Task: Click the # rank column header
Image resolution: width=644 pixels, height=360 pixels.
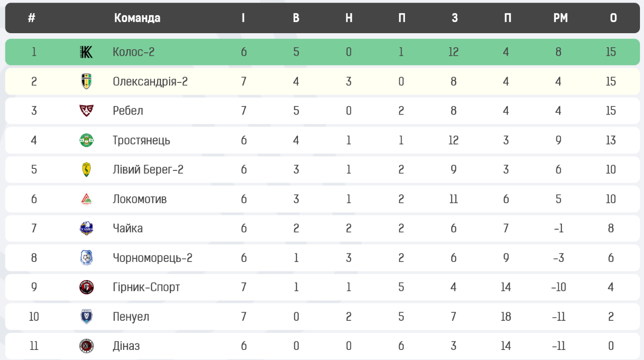Action: [32, 18]
